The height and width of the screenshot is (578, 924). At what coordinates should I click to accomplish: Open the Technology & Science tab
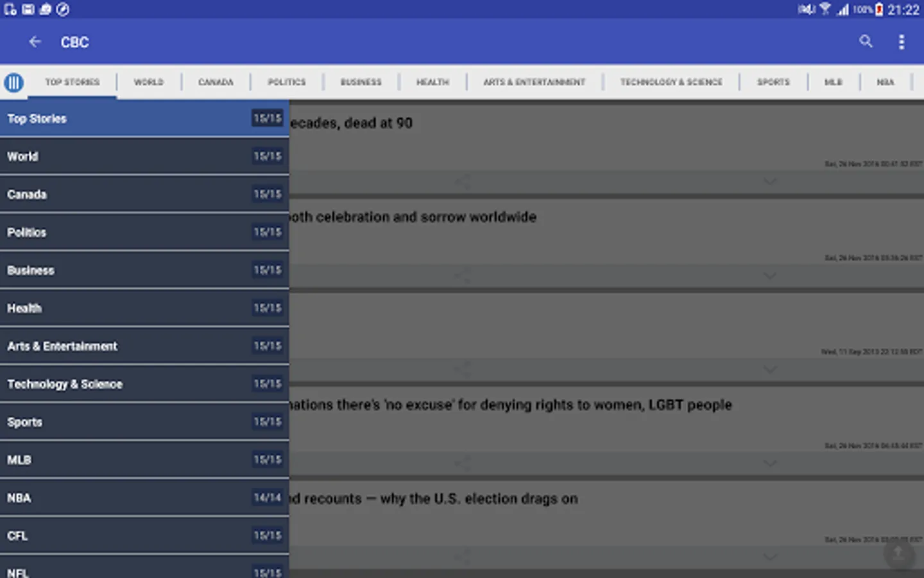(671, 82)
